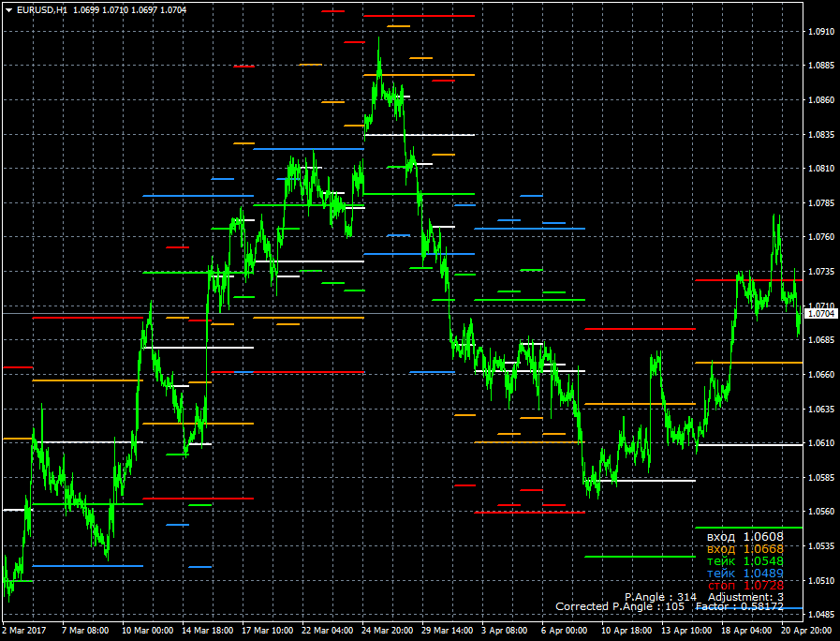Click price scale label 1.0610

click(821, 442)
